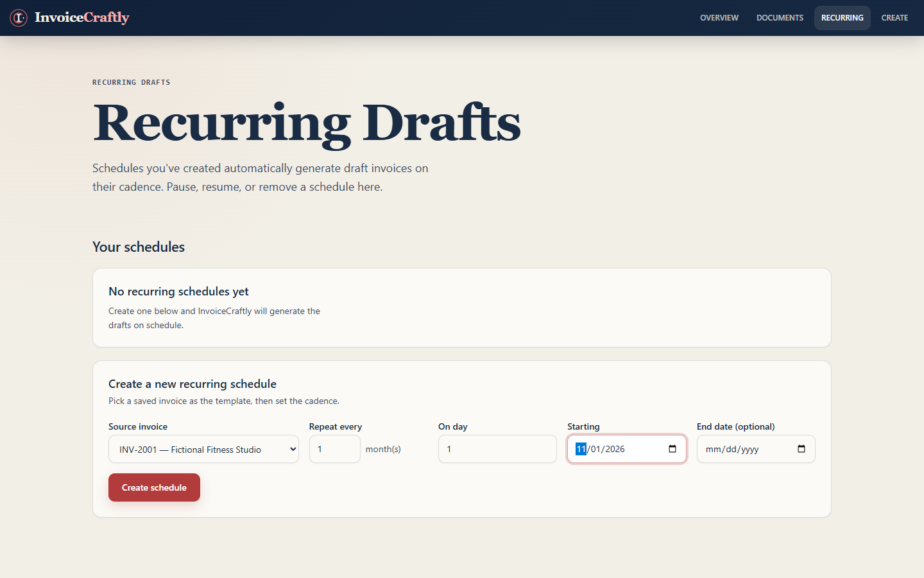Click the Create schedule button
924x578 pixels.
154,487
